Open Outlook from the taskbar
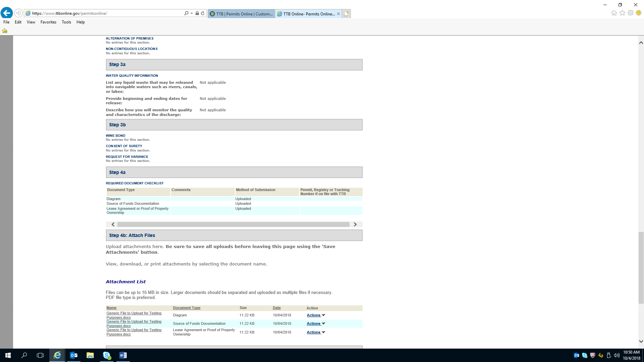Viewport: 644px width, 362px height. 73,355
